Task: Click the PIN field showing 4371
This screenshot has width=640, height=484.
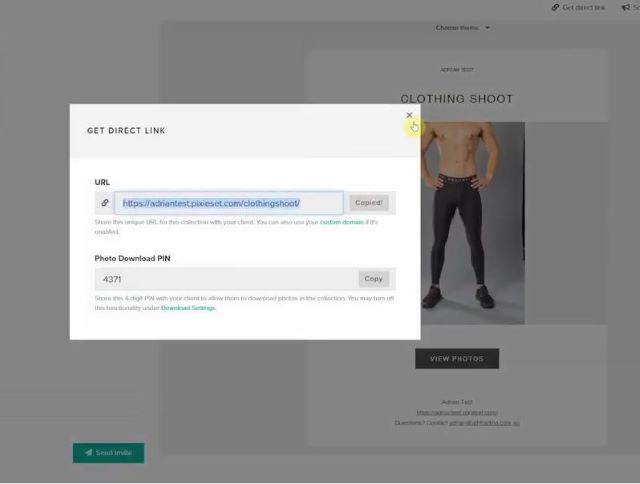Action: 225,279
